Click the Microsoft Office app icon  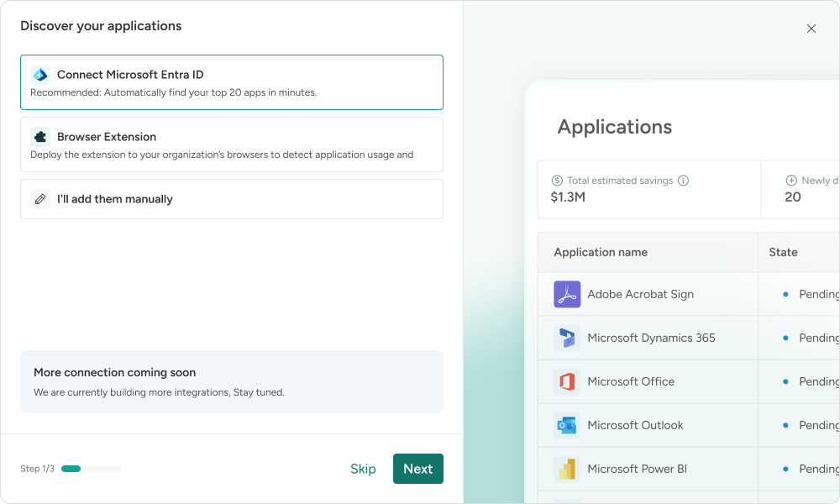point(567,381)
